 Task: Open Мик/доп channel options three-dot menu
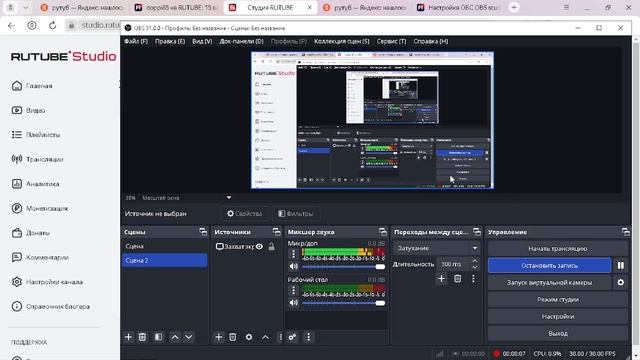click(293, 254)
